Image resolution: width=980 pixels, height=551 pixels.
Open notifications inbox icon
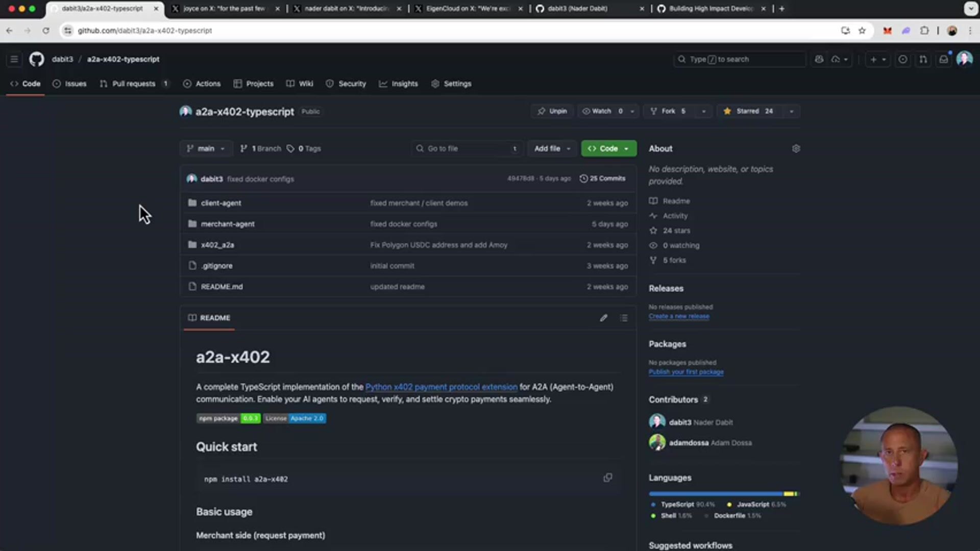(943, 59)
